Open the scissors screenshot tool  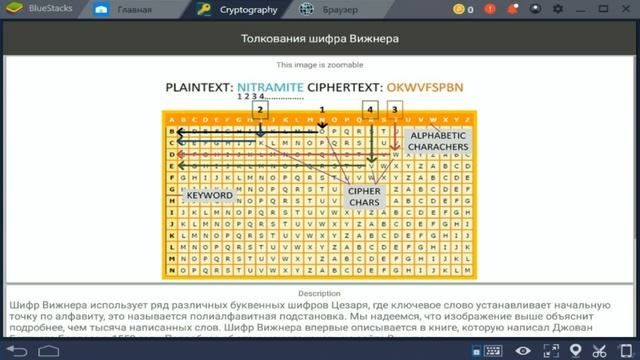(x=599, y=351)
